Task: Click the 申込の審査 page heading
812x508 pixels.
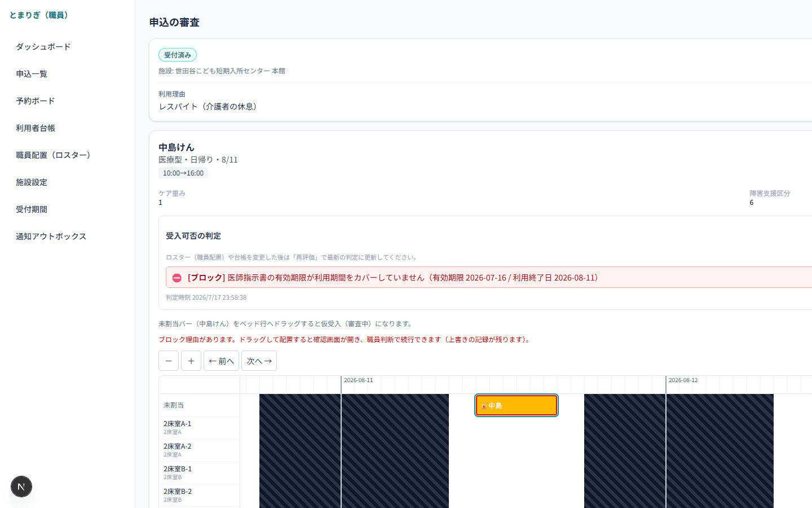Action: pyautogui.click(x=174, y=23)
